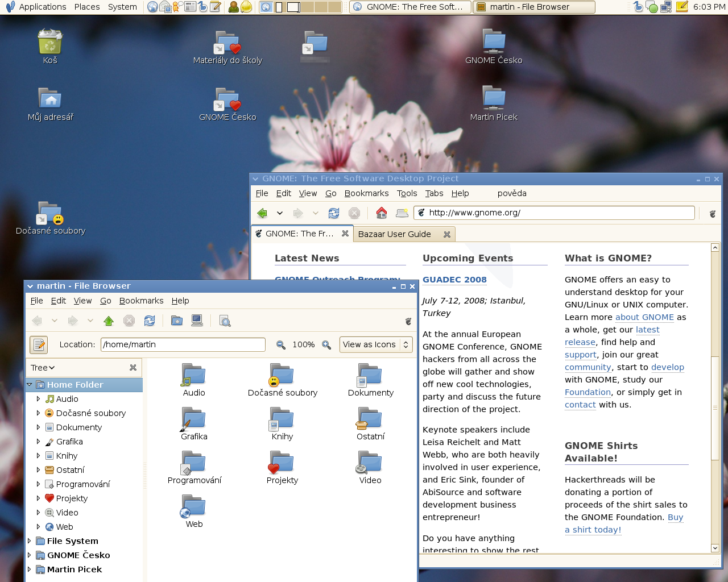Click the Up arrow in File Browser toolbar
The width and height of the screenshot is (728, 582).
[x=109, y=321]
